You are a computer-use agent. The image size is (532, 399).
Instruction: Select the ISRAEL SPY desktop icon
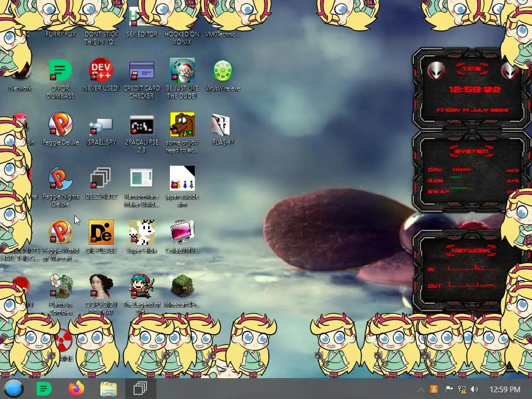(101, 127)
